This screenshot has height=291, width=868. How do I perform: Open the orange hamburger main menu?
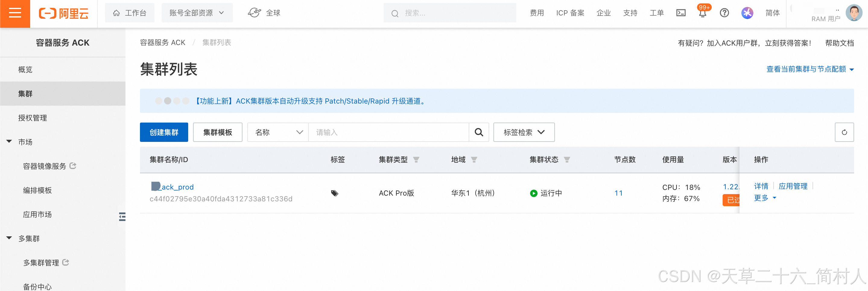click(x=15, y=14)
